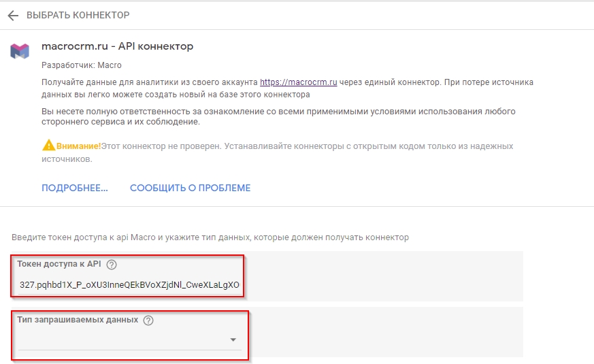Expand the data type dropdown arrow
This screenshot has width=594, height=364.
(x=233, y=340)
